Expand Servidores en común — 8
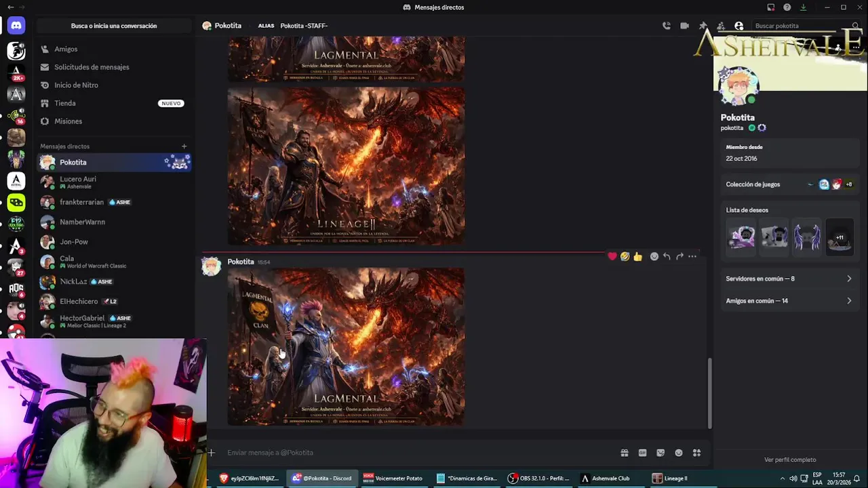The height and width of the screenshot is (488, 868). point(789,279)
